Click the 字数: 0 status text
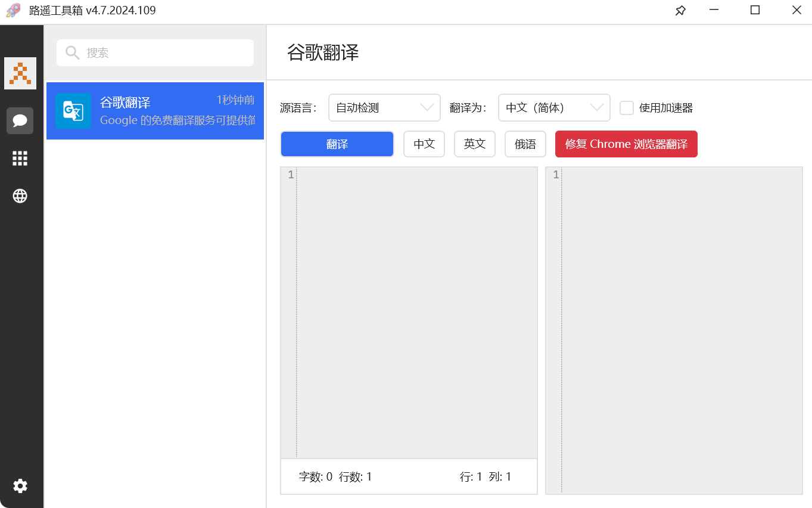 coord(316,477)
